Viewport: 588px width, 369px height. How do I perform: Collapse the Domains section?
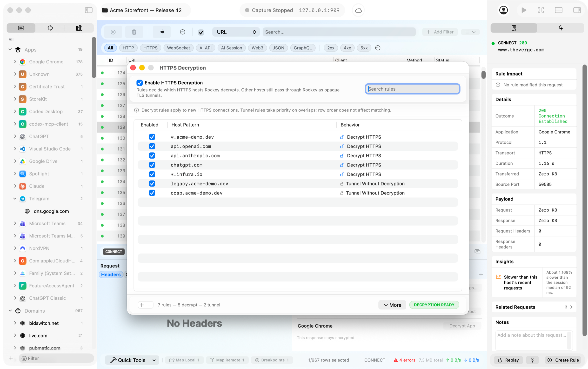(10, 311)
